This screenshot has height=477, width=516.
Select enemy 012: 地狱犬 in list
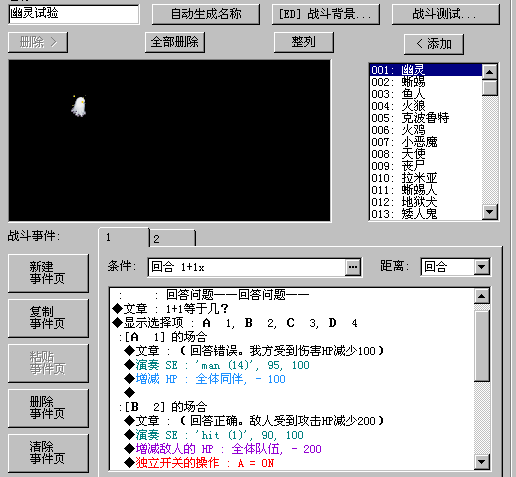click(426, 202)
